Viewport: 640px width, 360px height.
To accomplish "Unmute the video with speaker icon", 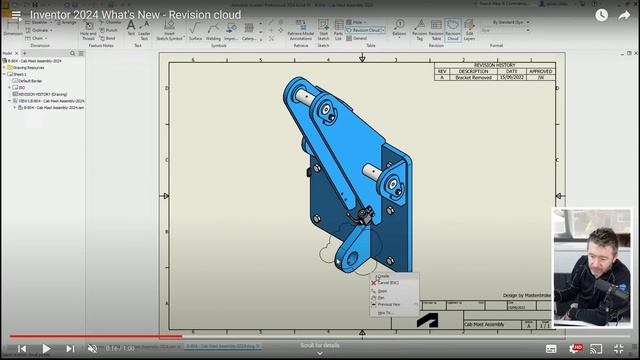I will (93, 349).
